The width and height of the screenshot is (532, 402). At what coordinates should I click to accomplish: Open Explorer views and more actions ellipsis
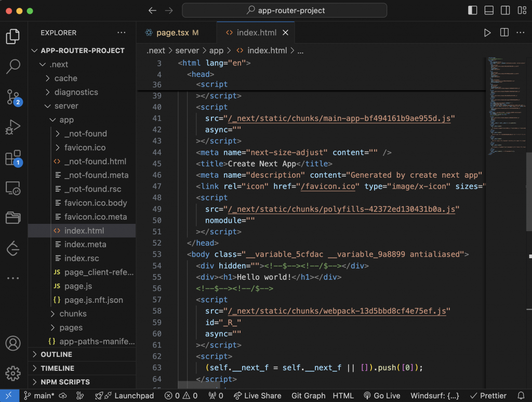[x=122, y=33]
